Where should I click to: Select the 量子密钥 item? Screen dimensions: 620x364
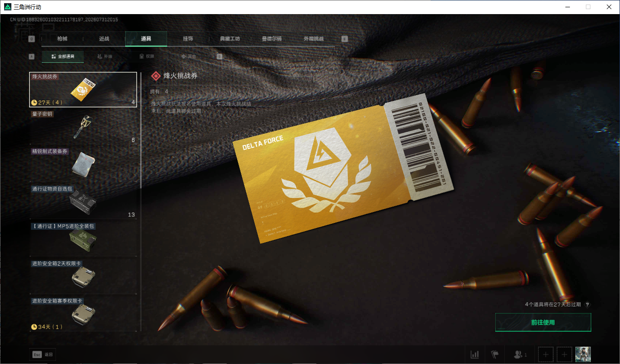pyautogui.click(x=83, y=127)
